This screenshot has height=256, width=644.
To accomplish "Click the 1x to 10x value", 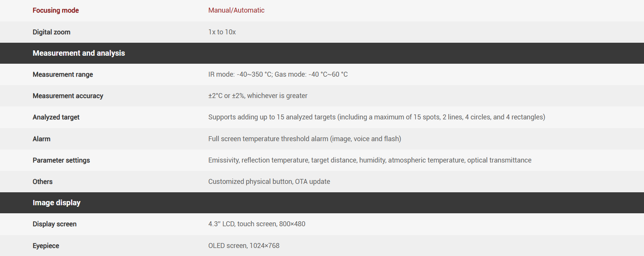I will [x=222, y=32].
